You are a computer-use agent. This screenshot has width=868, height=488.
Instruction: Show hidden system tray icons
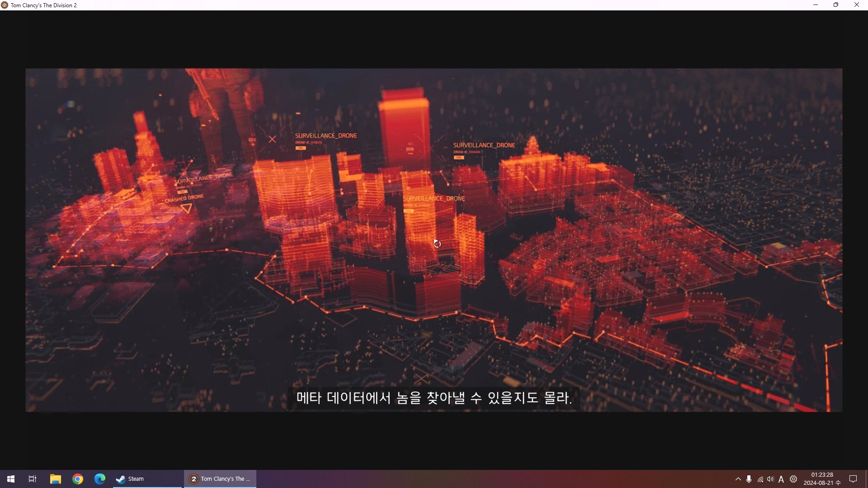(x=738, y=479)
